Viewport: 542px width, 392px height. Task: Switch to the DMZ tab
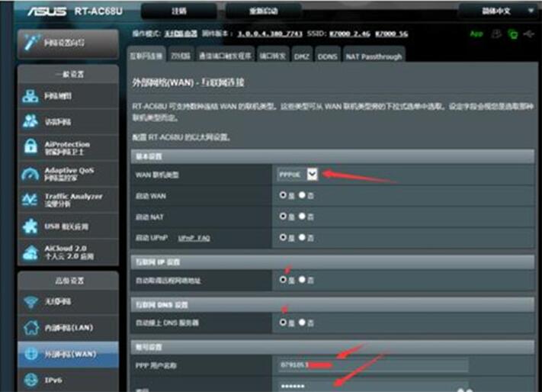(x=302, y=56)
